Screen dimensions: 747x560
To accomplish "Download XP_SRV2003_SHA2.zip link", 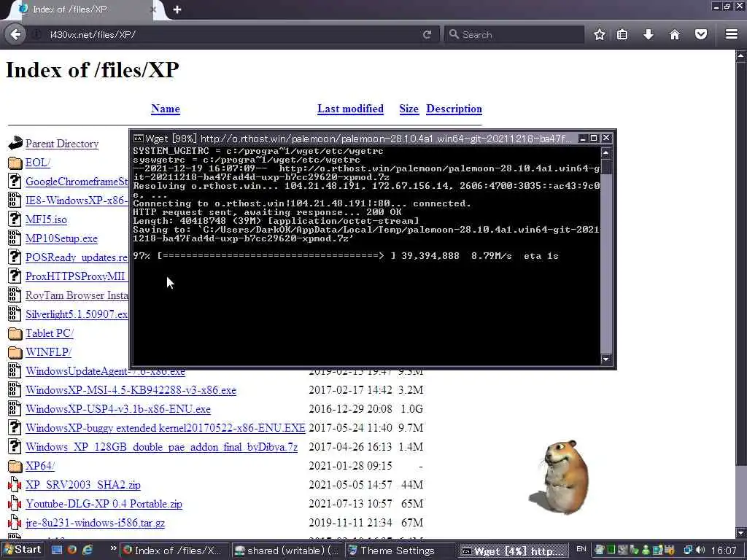I will (83, 485).
